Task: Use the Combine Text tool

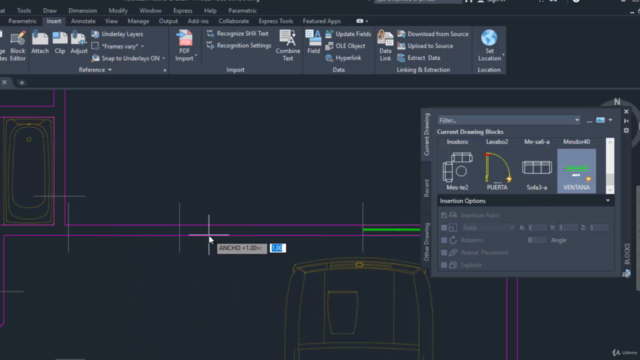Action: [x=288, y=46]
